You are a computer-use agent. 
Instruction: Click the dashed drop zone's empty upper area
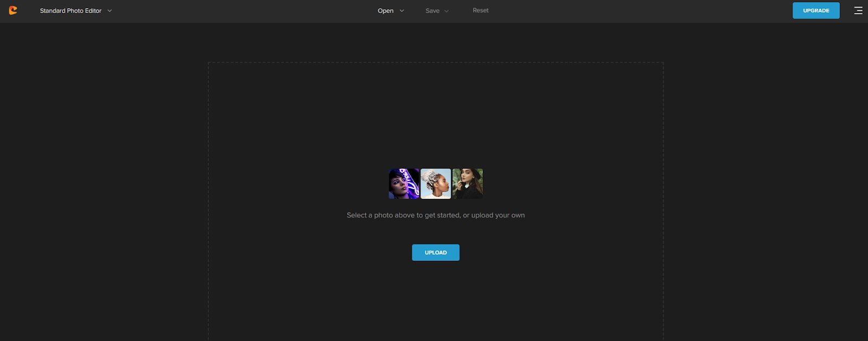tap(436, 108)
